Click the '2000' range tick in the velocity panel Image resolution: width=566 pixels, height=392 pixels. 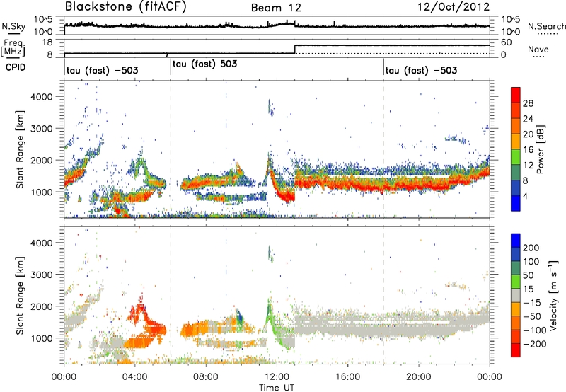point(41,306)
